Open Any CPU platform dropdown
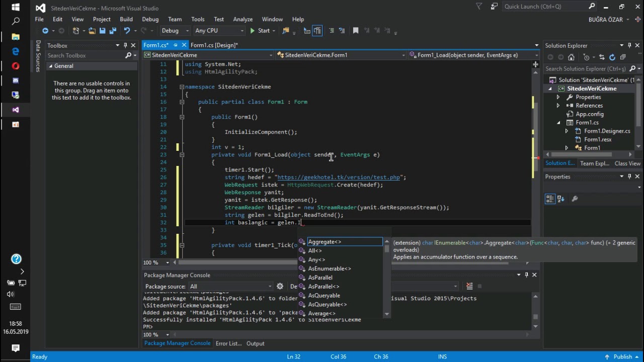The height and width of the screenshot is (362, 644). [219, 31]
